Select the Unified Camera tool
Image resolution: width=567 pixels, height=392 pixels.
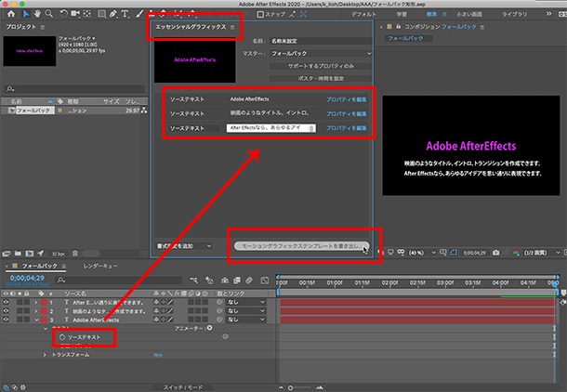75,14
